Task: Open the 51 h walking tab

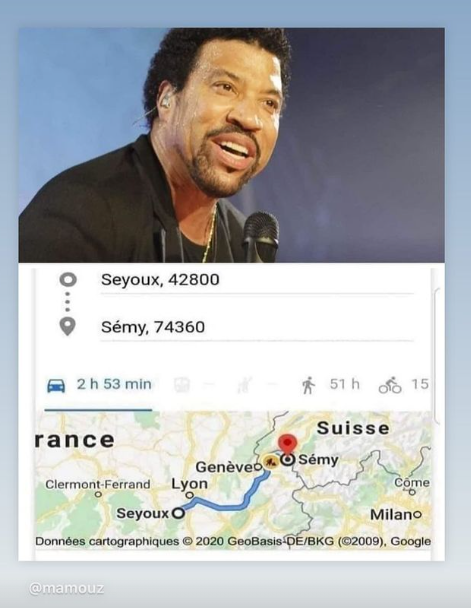Action: click(x=331, y=385)
